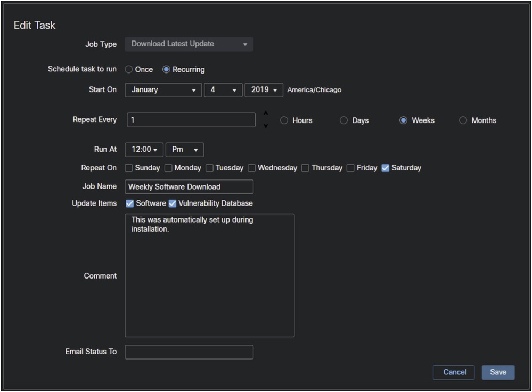Open the start day dropdown showing 4
Viewport: 532px width, 392px height.
[223, 90]
